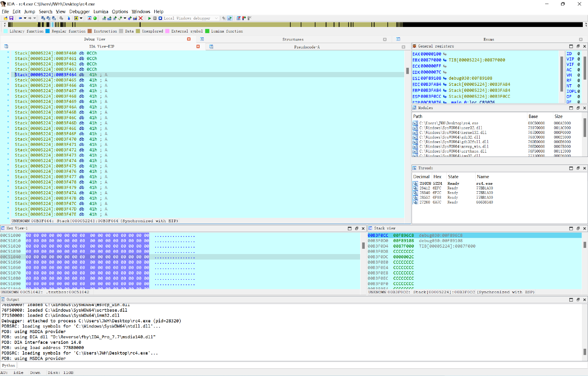Click the Jump forward arrow icon
The width and height of the screenshot is (588, 376).
(30, 18)
